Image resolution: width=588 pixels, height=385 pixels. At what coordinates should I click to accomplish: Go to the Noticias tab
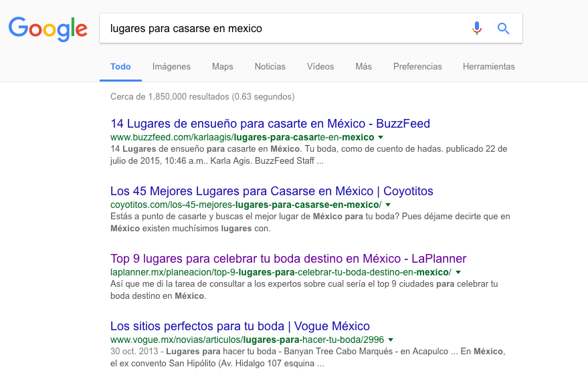(x=270, y=67)
